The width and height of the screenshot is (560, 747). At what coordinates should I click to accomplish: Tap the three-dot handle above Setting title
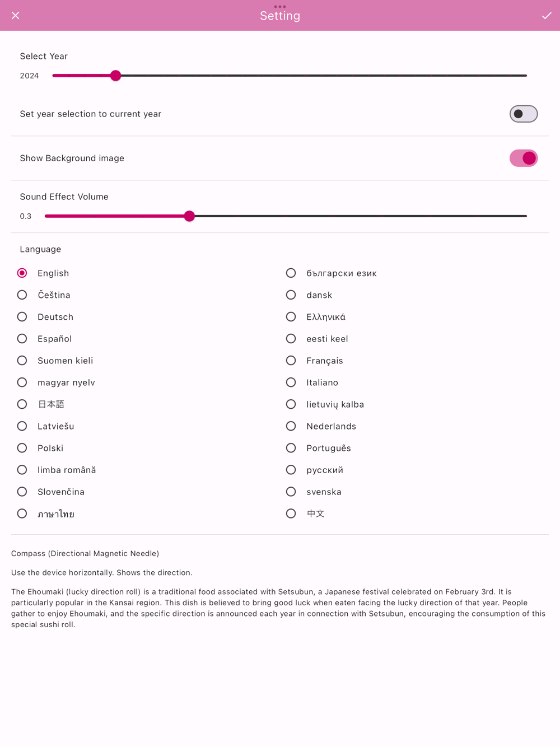coord(280,7)
